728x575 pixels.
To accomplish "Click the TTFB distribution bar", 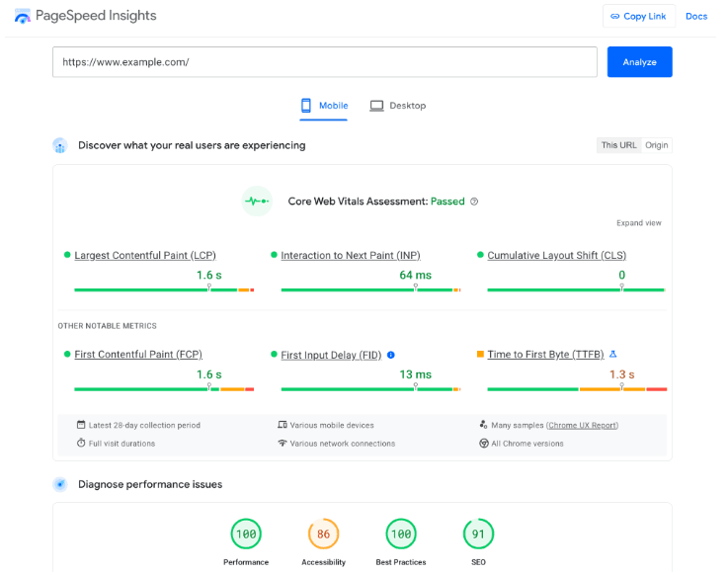I will pyautogui.click(x=577, y=389).
